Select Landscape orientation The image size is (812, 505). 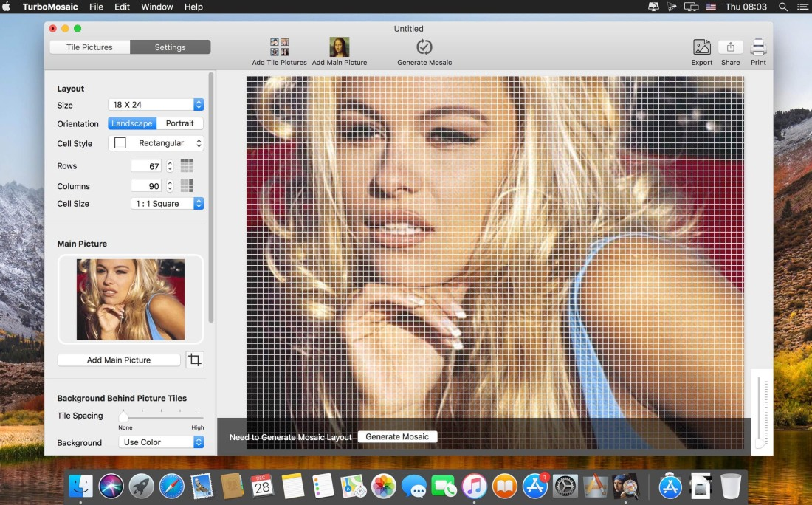click(x=132, y=123)
